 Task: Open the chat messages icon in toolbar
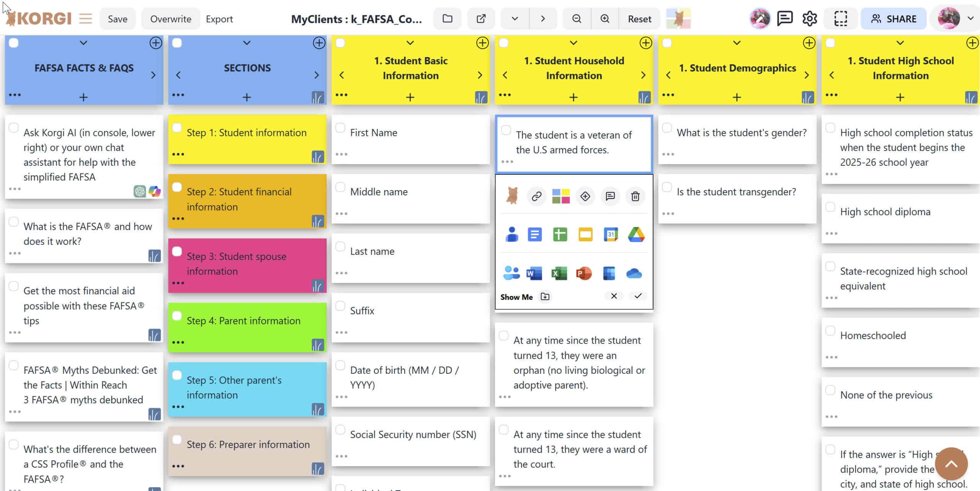pyautogui.click(x=785, y=18)
